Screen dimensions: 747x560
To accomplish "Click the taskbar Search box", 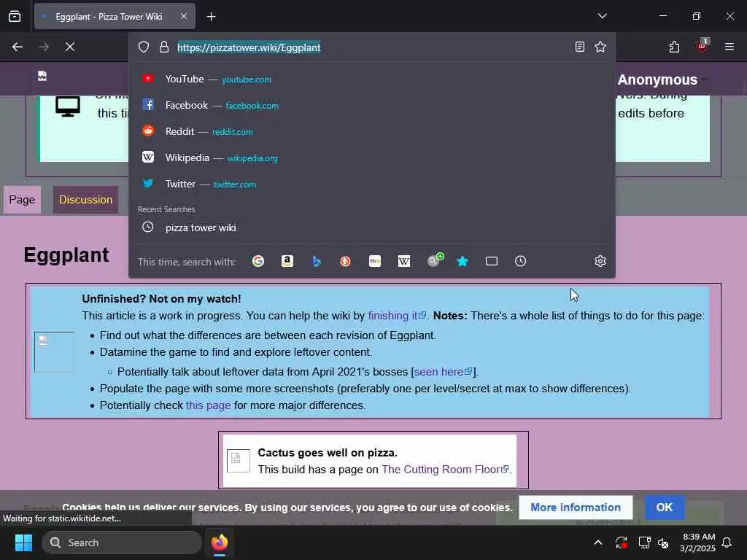I will [x=122, y=542].
